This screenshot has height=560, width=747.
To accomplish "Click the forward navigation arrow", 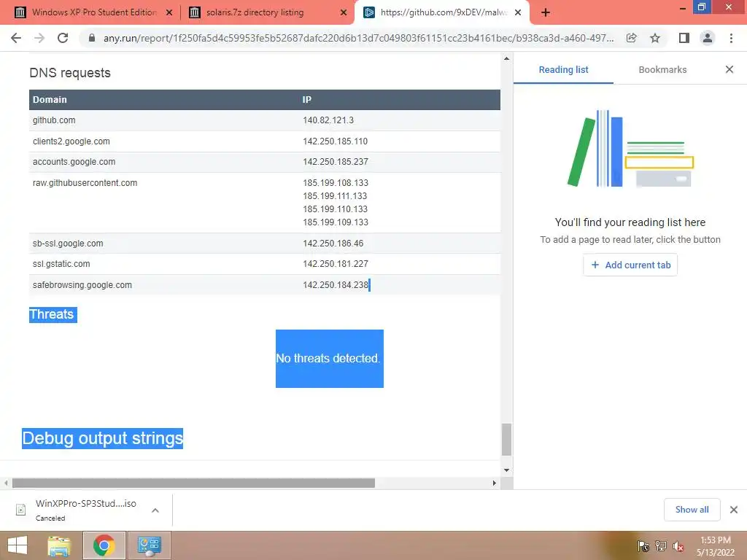I will 39,38.
